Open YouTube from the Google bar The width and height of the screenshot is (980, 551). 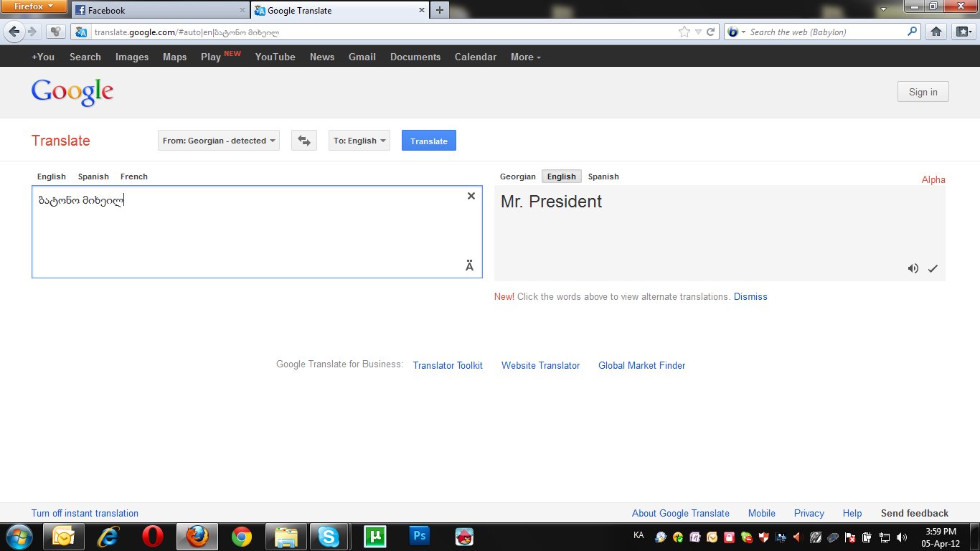coord(275,57)
